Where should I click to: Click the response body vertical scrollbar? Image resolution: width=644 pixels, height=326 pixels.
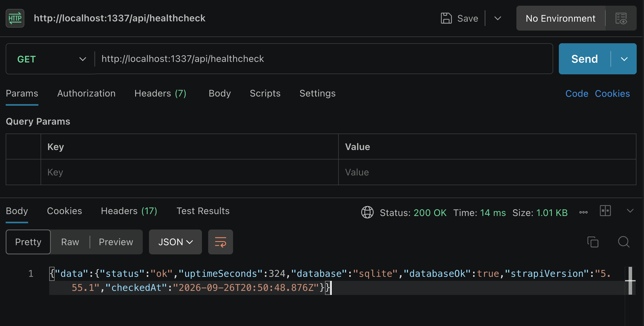pos(630,281)
